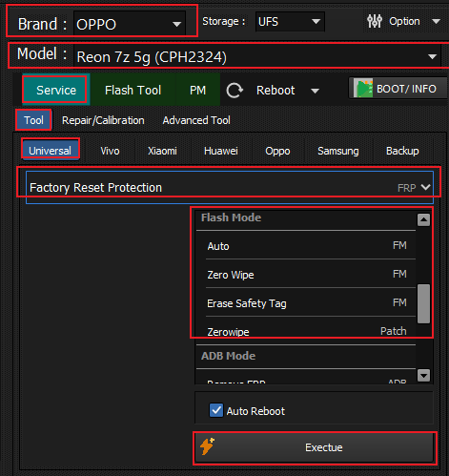The width and height of the screenshot is (449, 476).
Task: Expand the Factory Reset Protection FRP chevron
Action: coord(426,187)
